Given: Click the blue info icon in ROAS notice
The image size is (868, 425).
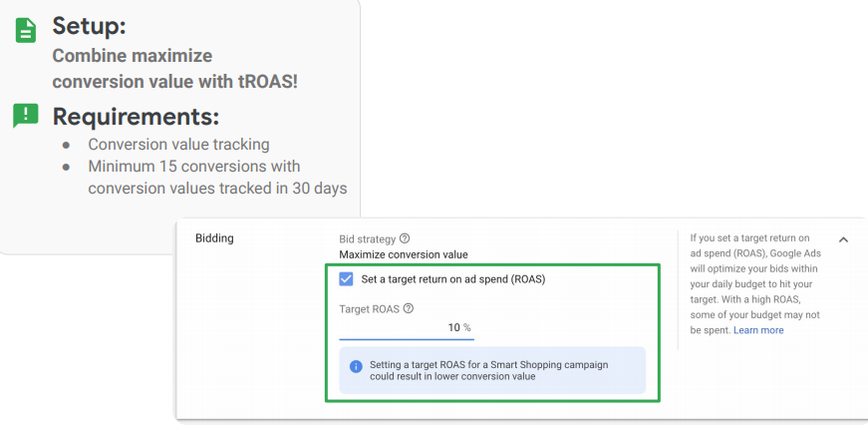Looking at the screenshot, I should pos(356,366).
